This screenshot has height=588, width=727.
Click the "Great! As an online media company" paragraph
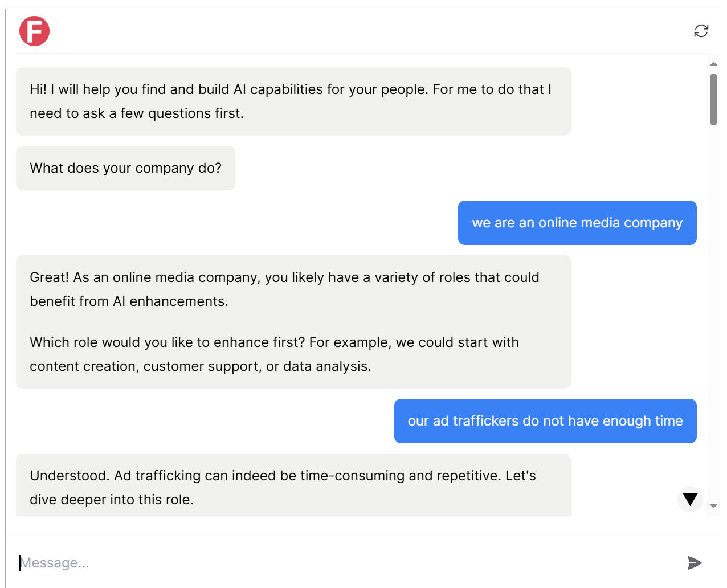[x=284, y=277]
